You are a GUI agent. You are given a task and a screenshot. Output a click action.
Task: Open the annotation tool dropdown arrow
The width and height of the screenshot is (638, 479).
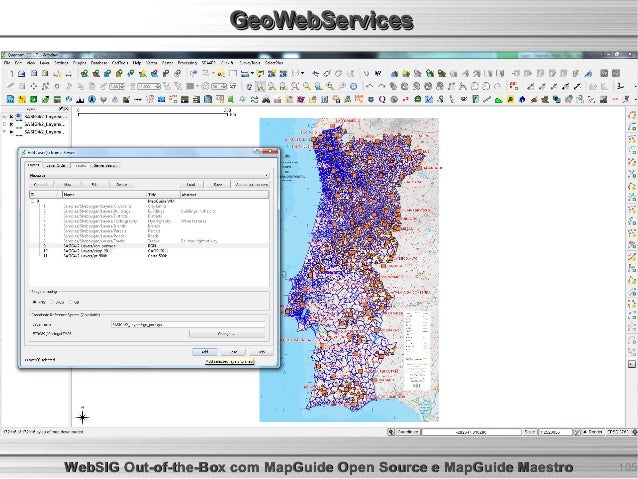click(x=302, y=74)
